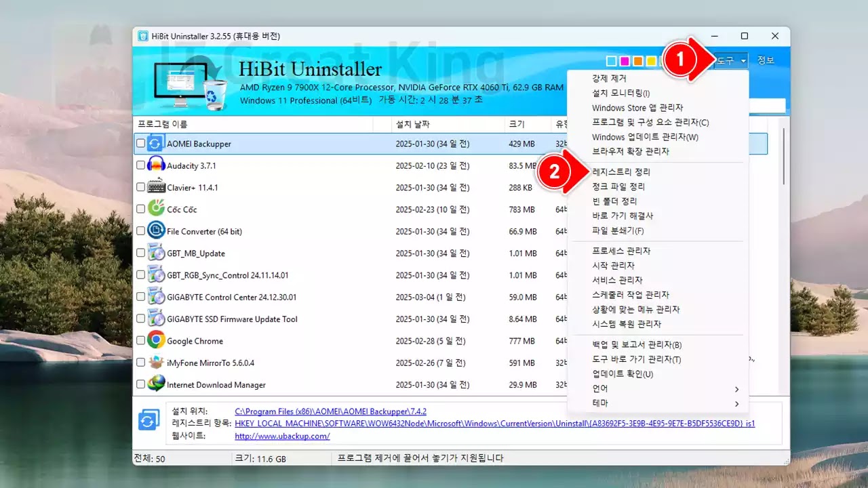The image size is (868, 488).
Task: Check the Cốc Cốc checkbox
Action: (x=140, y=209)
